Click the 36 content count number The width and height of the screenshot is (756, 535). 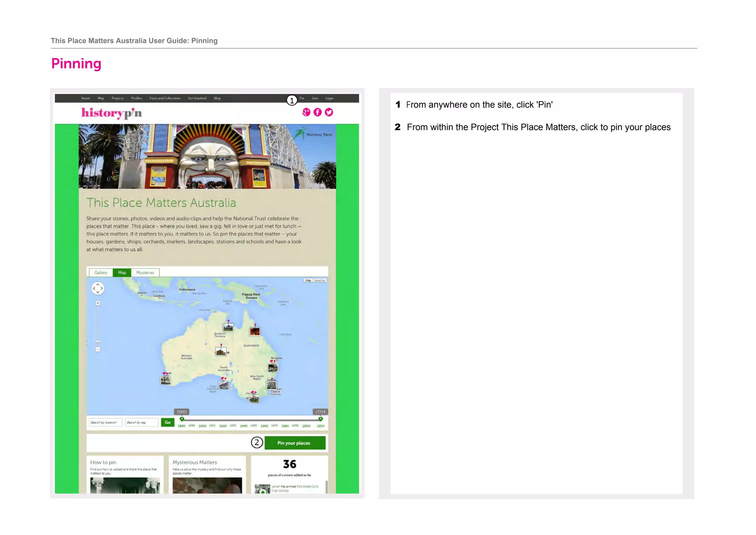click(x=290, y=464)
